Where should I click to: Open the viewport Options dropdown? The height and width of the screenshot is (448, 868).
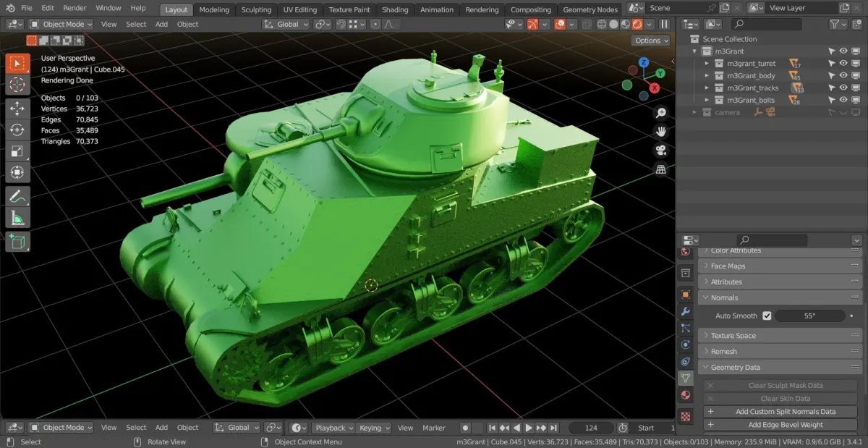click(651, 41)
